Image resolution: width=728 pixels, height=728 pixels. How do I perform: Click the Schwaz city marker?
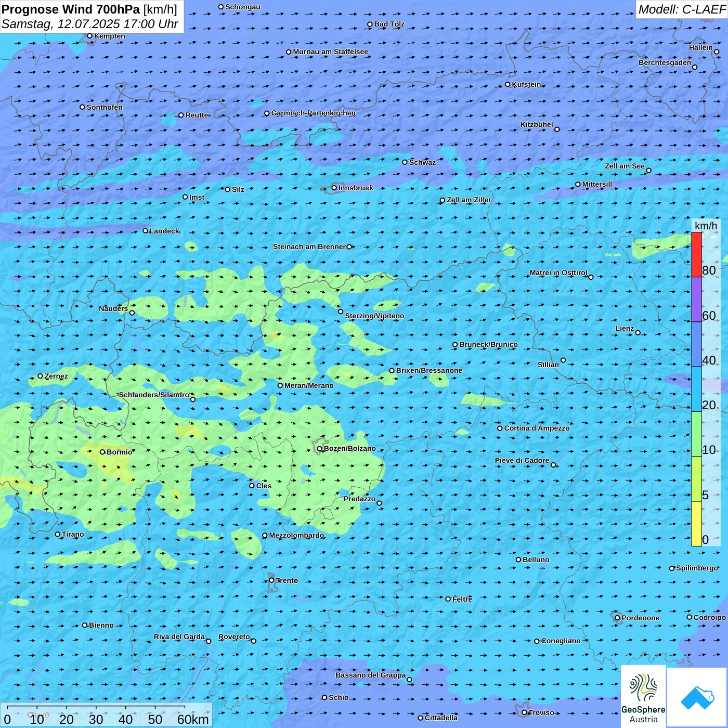[405, 162]
